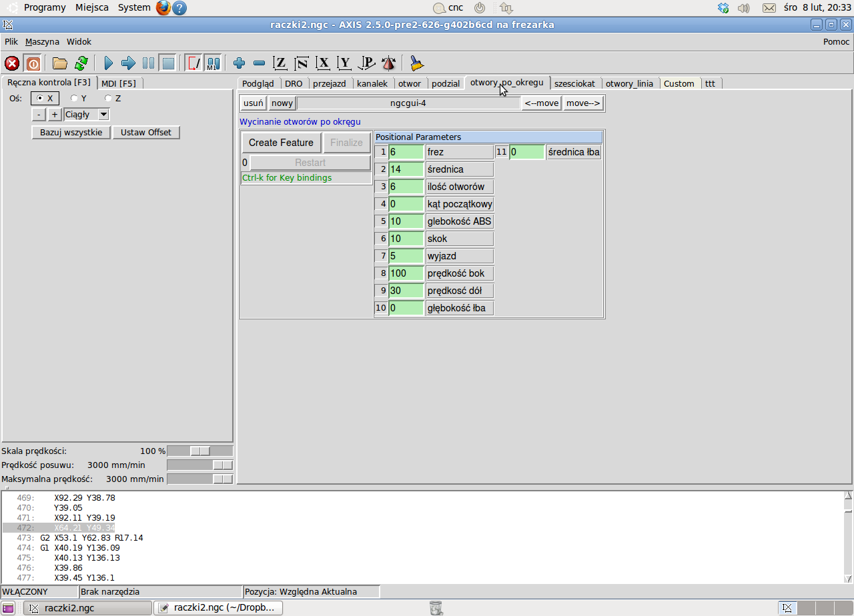The width and height of the screenshot is (854, 616).
Task: Switch to the otwory_linia tab
Action: tap(630, 83)
